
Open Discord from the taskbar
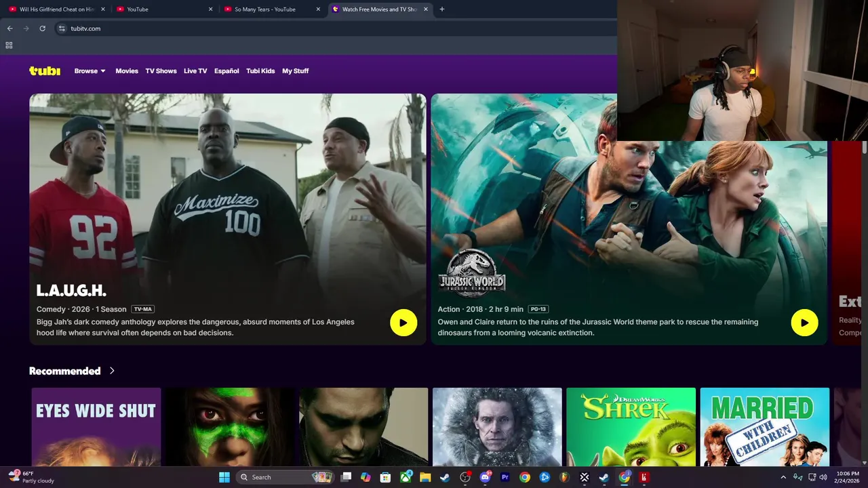[485, 477]
